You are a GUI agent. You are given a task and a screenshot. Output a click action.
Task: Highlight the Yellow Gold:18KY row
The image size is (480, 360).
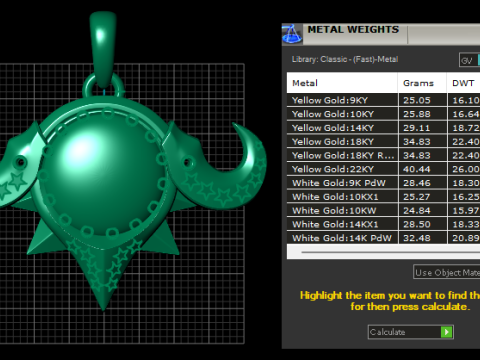pos(383,141)
